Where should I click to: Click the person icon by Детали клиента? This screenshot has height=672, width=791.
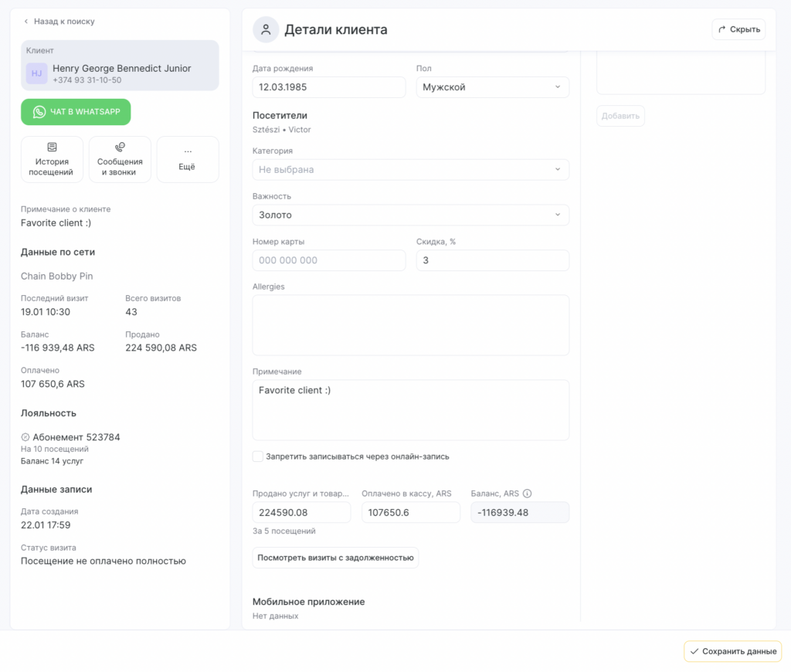(x=266, y=29)
